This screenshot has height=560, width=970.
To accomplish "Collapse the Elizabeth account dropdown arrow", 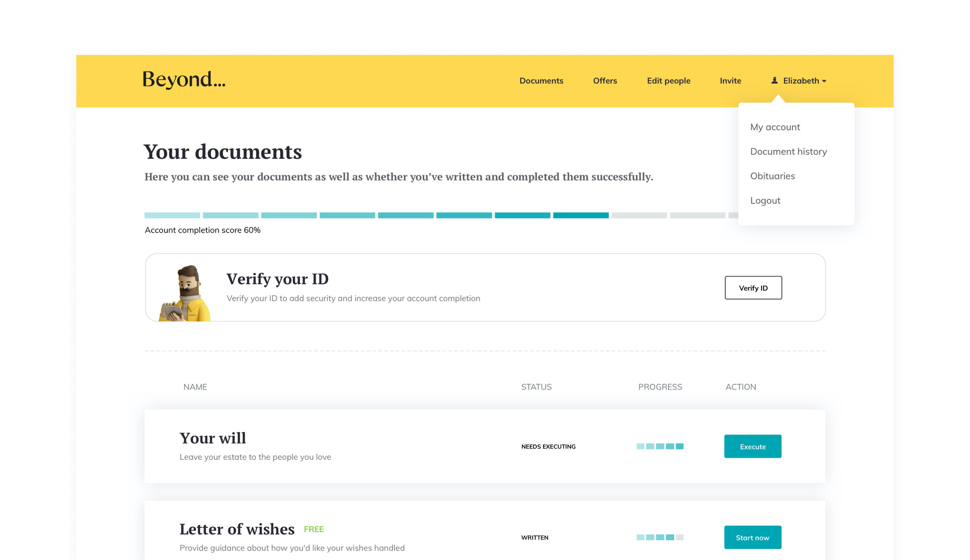I will (x=824, y=81).
